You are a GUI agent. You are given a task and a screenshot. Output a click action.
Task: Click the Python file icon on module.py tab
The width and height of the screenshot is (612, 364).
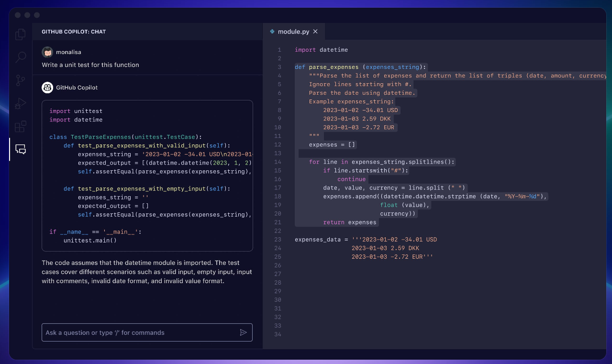(272, 32)
